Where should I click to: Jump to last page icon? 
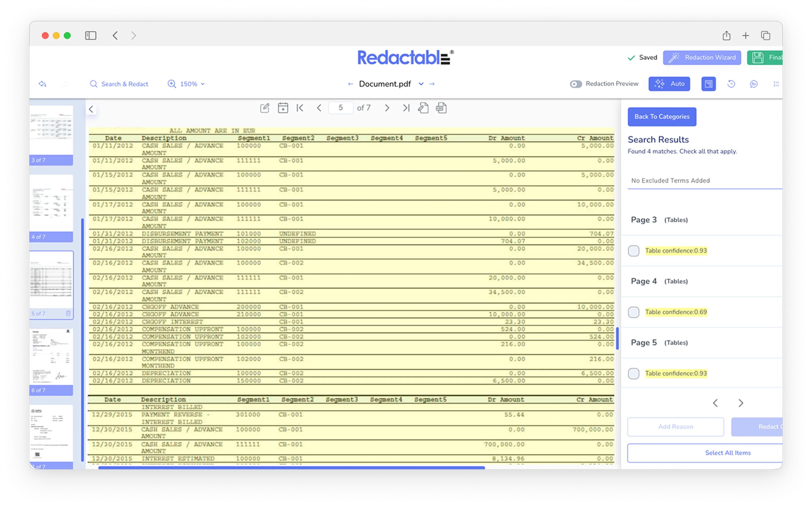(406, 108)
